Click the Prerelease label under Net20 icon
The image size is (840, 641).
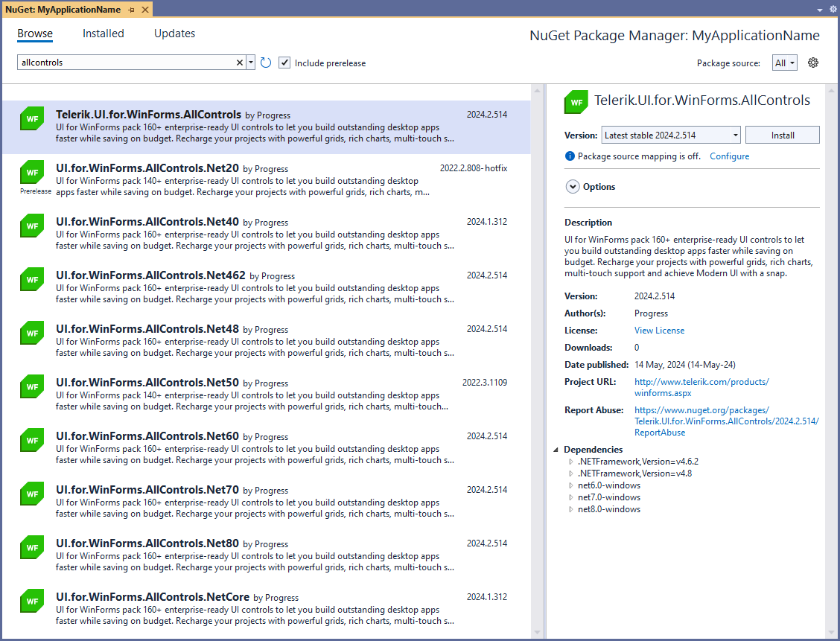(x=36, y=191)
